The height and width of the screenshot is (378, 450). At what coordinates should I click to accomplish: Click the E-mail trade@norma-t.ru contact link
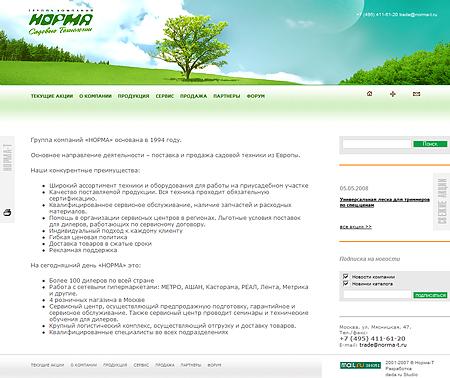point(383,345)
